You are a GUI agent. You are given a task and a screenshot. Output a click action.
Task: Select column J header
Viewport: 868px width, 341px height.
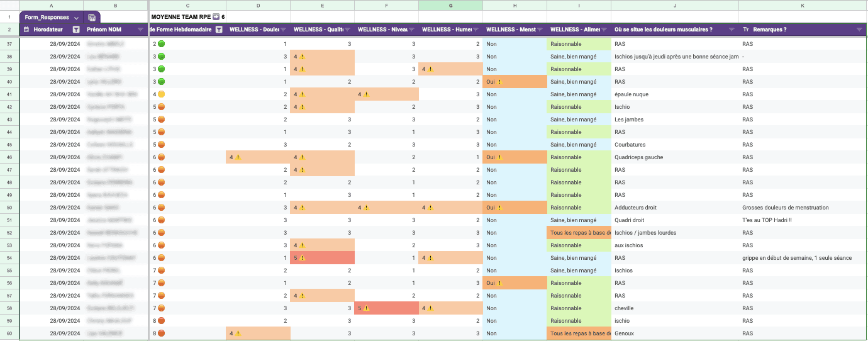pos(674,6)
